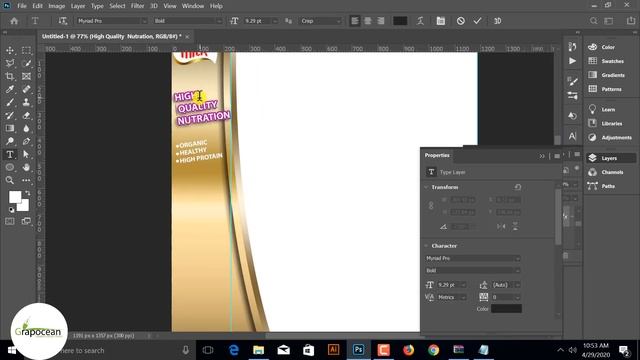Image resolution: width=640 pixels, height=360 pixels.
Task: Select the Horizontal Type tool
Action: pyautogui.click(x=10, y=155)
